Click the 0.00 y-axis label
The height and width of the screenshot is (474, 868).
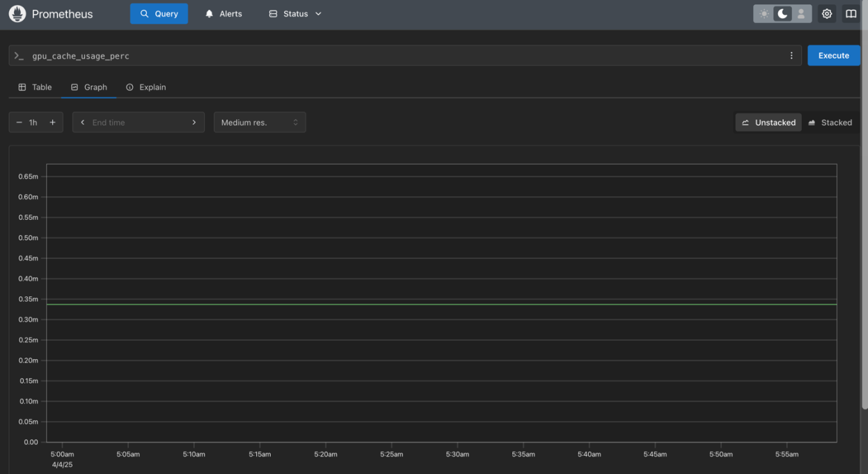31,442
